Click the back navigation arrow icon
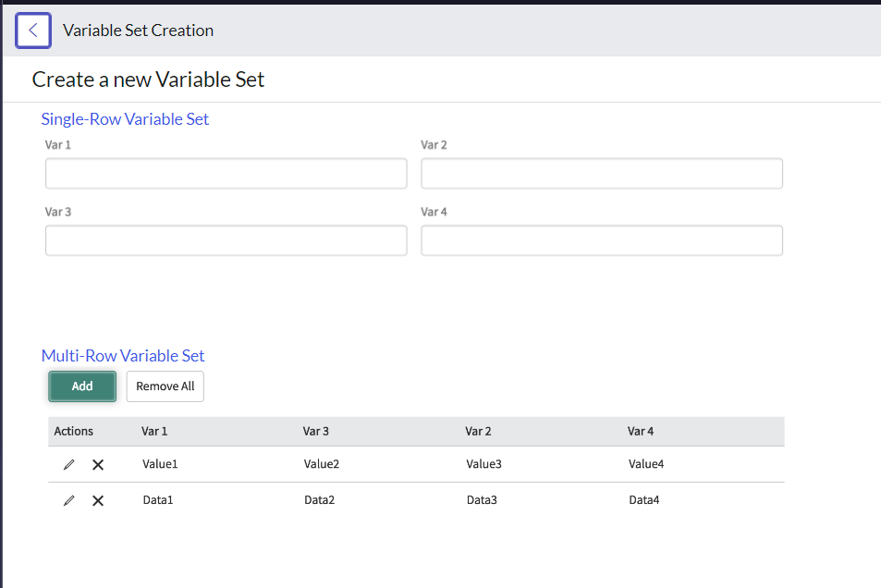881x588 pixels. pyautogui.click(x=32, y=30)
